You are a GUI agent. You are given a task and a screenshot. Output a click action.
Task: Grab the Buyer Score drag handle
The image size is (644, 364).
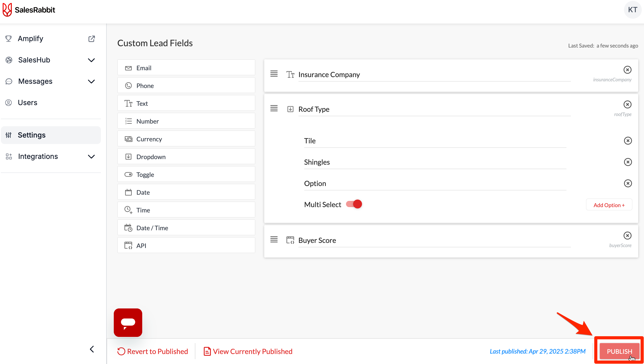click(274, 239)
